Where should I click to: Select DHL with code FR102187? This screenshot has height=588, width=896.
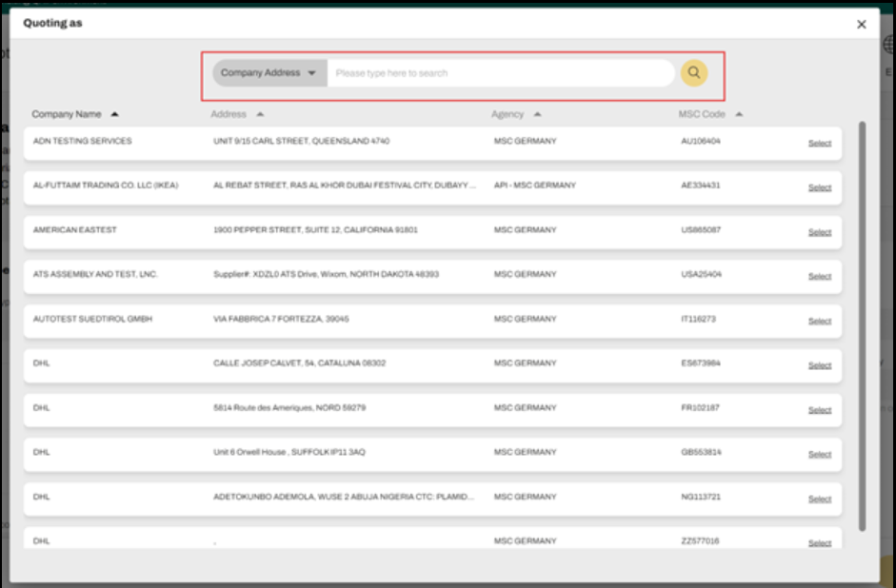tap(820, 410)
